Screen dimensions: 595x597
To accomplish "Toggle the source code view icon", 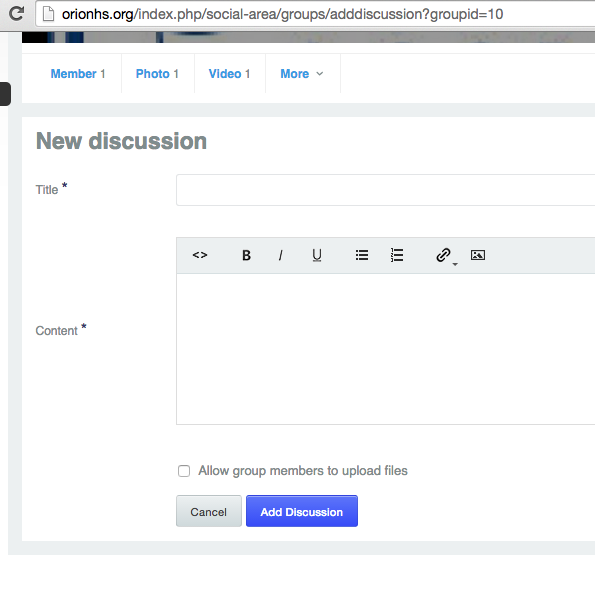I will [200, 255].
